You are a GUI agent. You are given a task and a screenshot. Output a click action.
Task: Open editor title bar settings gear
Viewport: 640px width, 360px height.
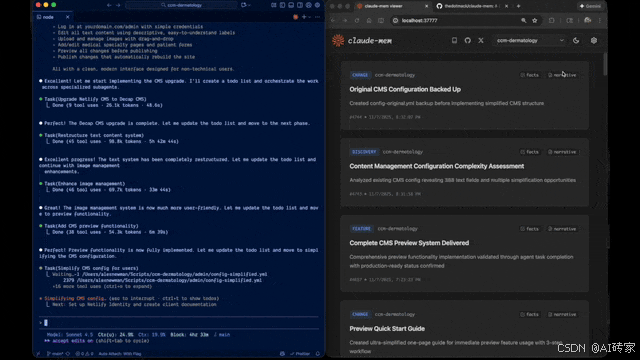(317, 5)
